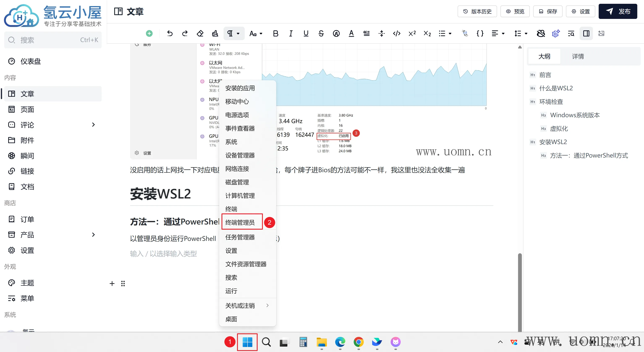The height and width of the screenshot is (352, 644).
Task: Apply strikethrough formatting
Action: 321,33
